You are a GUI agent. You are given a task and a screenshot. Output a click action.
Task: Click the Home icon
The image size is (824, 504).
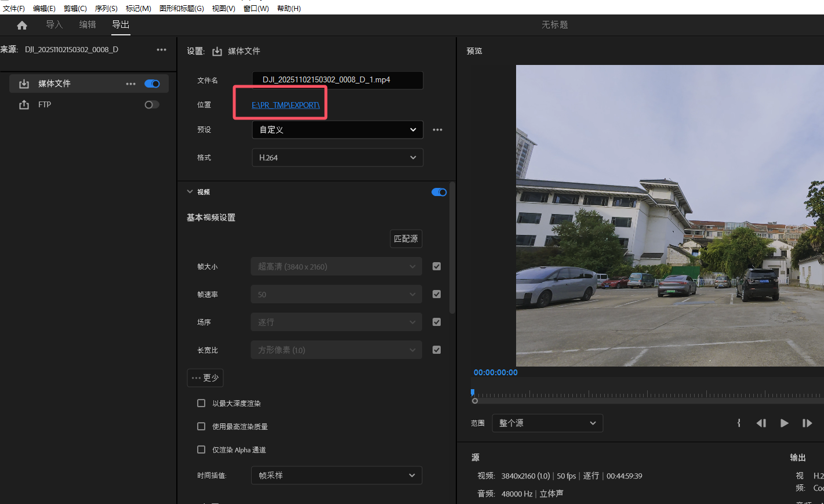22,25
